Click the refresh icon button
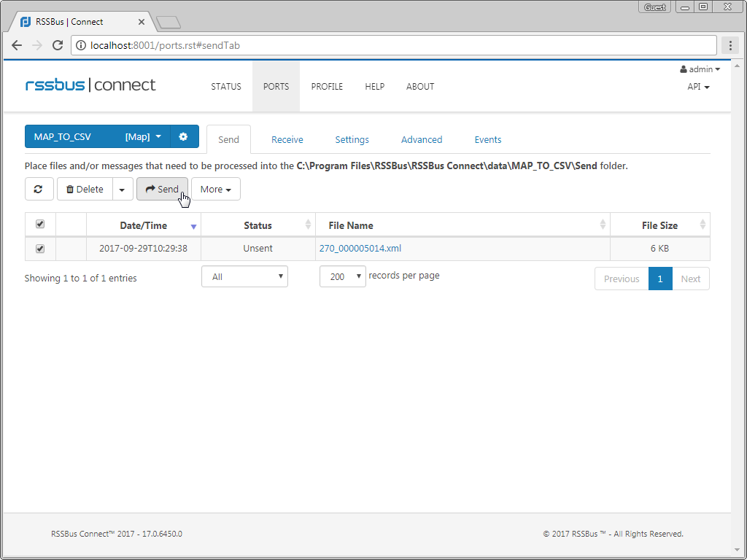747x560 pixels. tap(39, 189)
